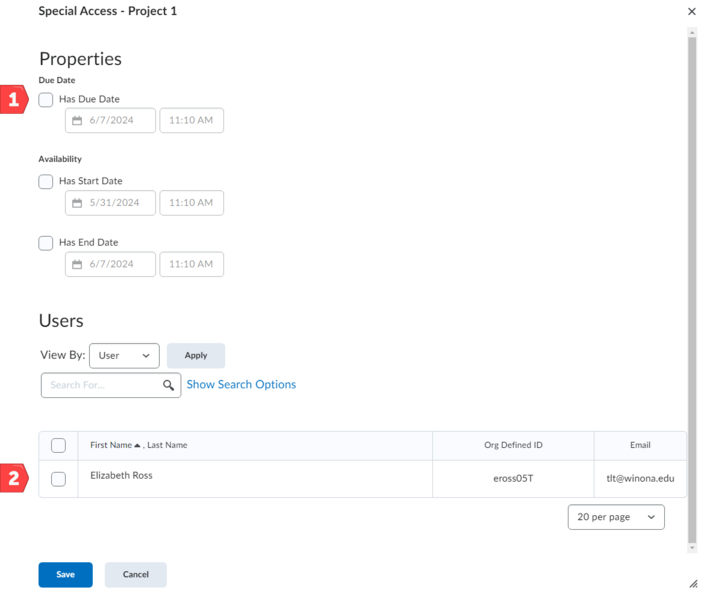Click the search magnifier icon
The image size is (707, 599).
coord(168,385)
